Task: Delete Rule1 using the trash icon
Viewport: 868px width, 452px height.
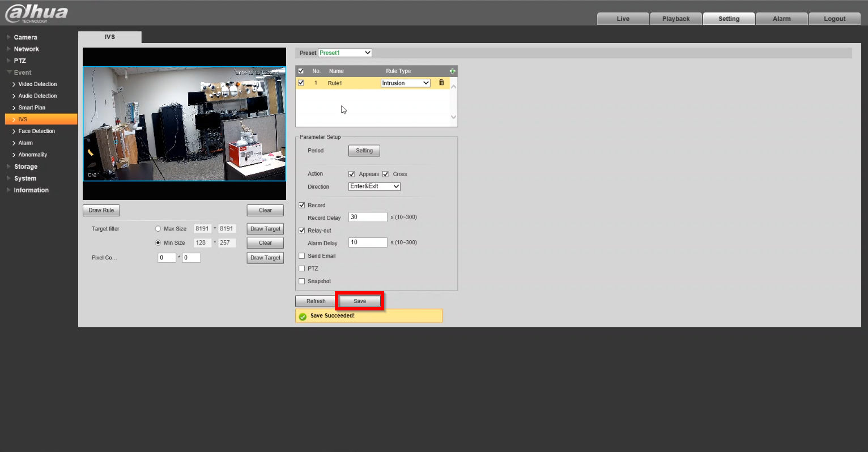Action: [441, 83]
